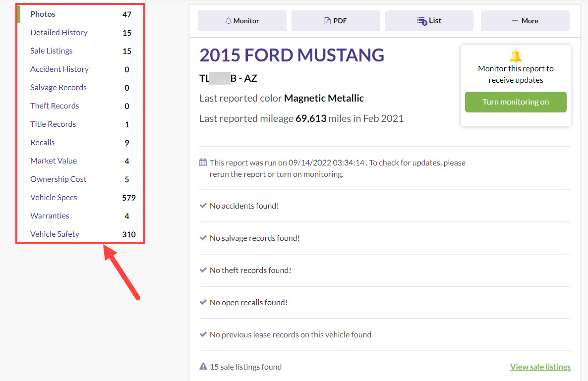Open the Recalls section
The width and height of the screenshot is (588, 381).
[42, 143]
